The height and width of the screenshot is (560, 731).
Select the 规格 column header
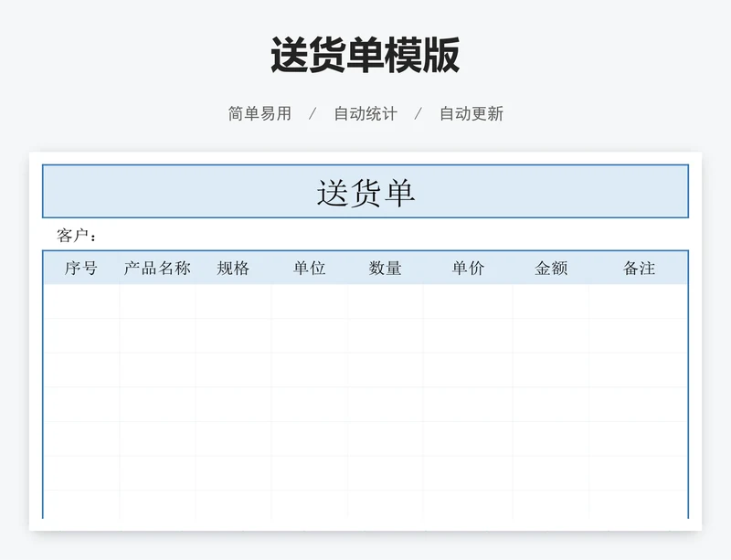coord(233,268)
